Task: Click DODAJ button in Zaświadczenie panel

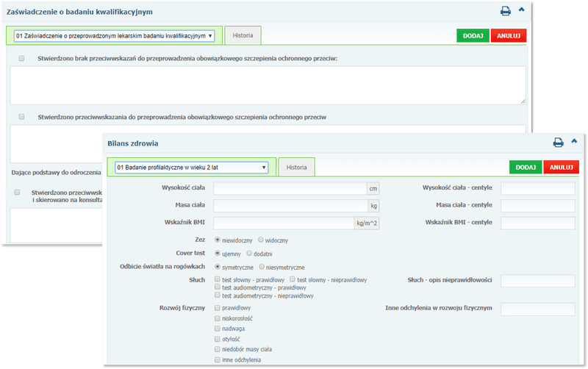Action: click(x=472, y=35)
